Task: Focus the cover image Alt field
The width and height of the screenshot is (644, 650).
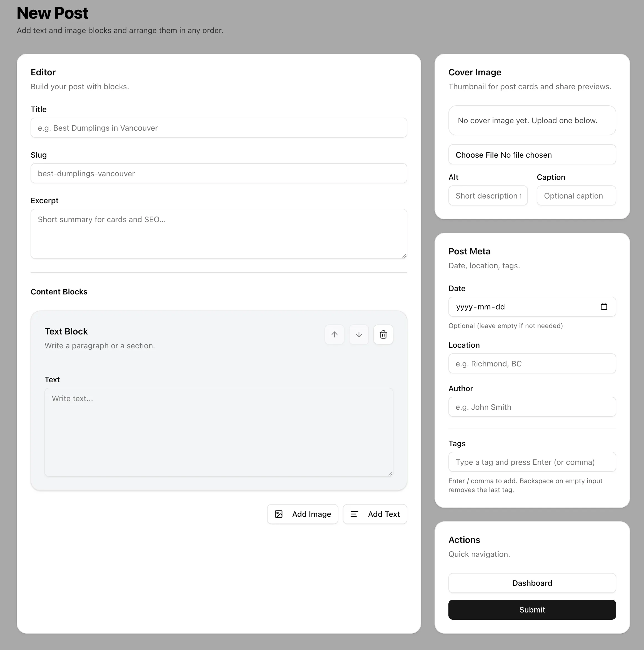Action: [x=488, y=196]
